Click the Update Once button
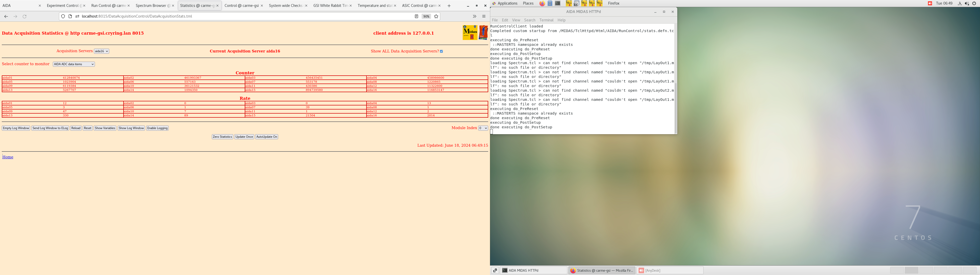The image size is (980, 275). 244,136
